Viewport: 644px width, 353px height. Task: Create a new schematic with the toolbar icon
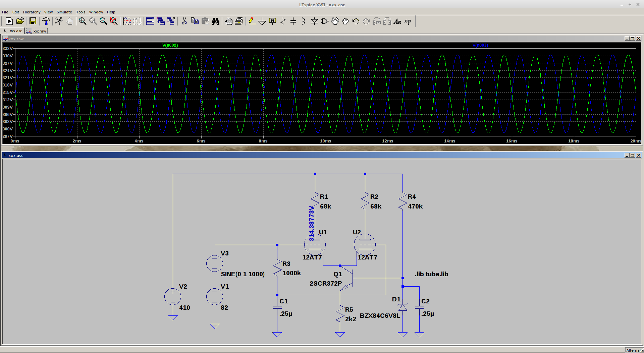click(9, 21)
